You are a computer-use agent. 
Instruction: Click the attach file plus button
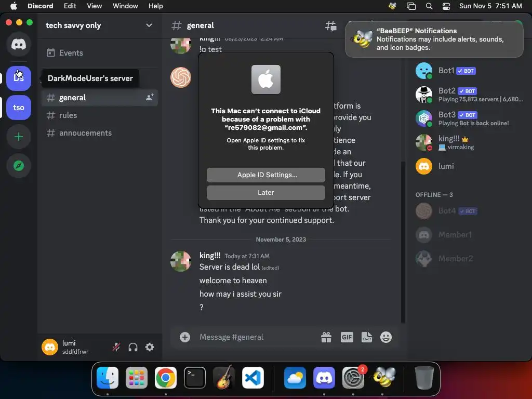click(185, 337)
